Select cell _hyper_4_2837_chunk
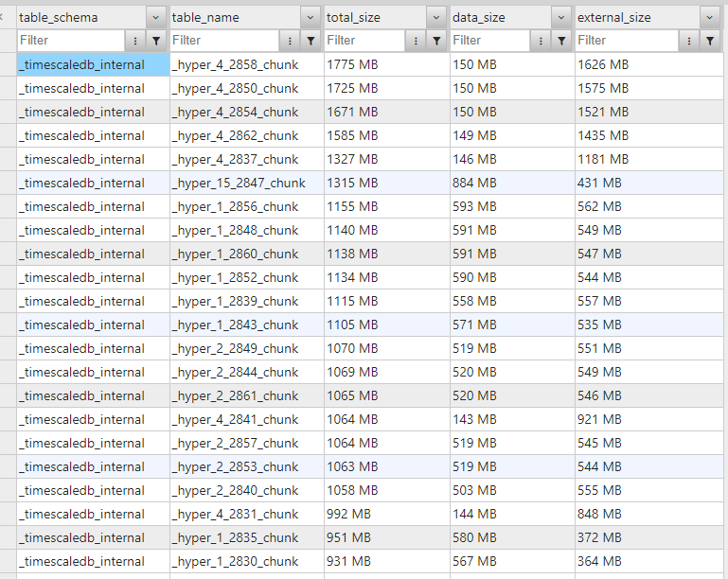The height and width of the screenshot is (579, 728). coord(247,159)
